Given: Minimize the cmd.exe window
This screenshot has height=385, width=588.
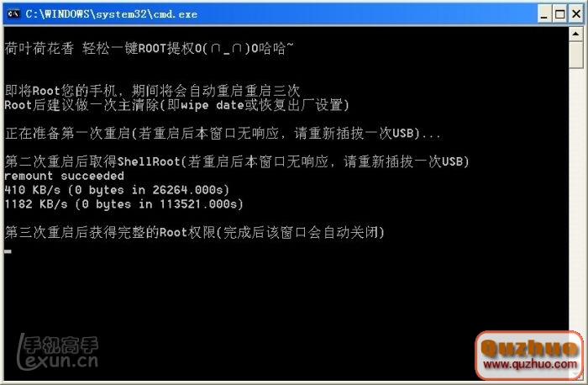Looking at the screenshot, I should pos(543,14).
